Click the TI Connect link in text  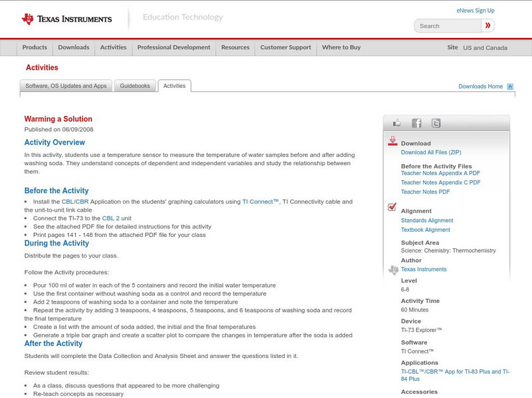click(x=260, y=202)
